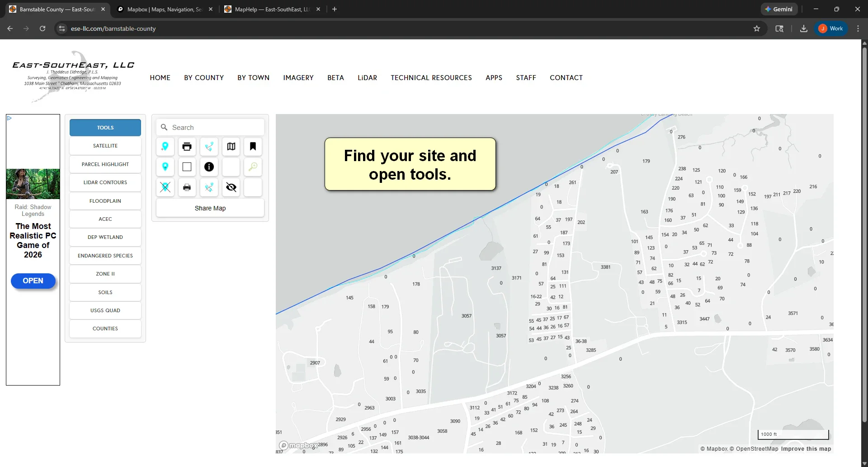Click the bookmark locations icon

click(x=253, y=147)
